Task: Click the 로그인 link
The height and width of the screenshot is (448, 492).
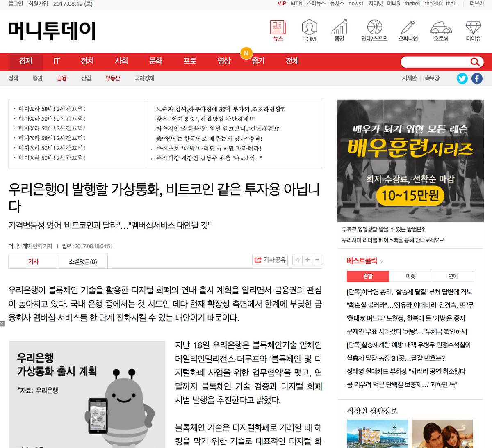Action: click(16, 3)
